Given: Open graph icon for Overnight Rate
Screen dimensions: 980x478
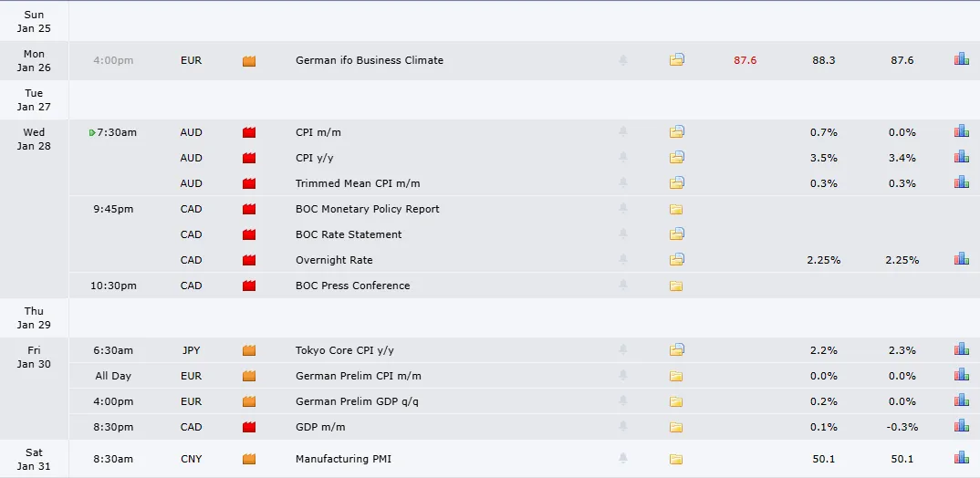Looking at the screenshot, I should coord(961,259).
